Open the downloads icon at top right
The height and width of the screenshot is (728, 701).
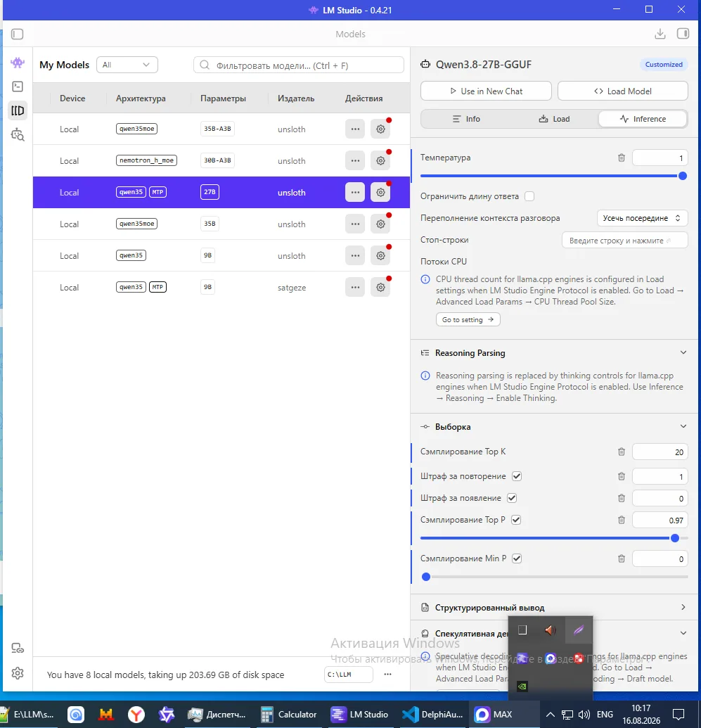tap(660, 34)
